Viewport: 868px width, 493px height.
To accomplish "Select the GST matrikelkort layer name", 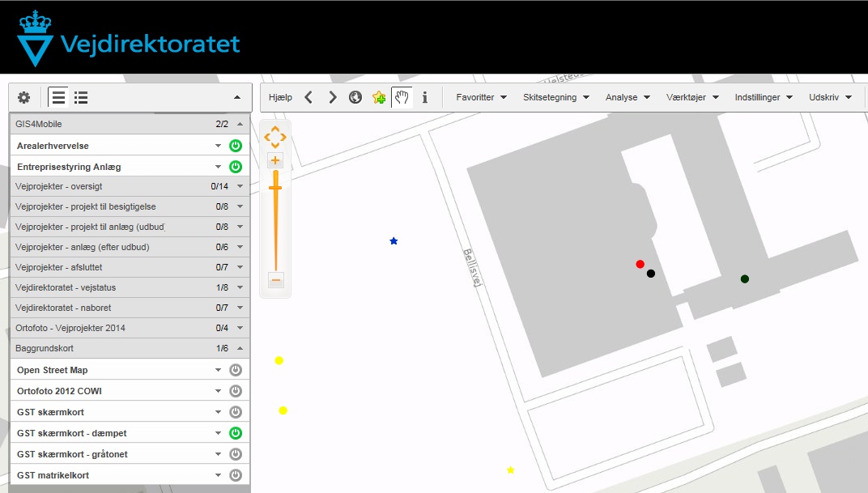I will click(x=53, y=475).
